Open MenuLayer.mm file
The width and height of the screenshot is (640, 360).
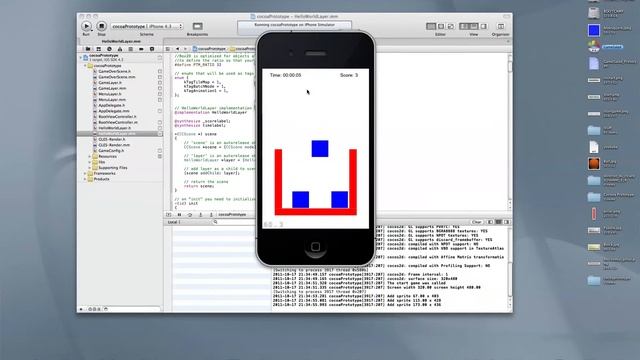click(111, 100)
